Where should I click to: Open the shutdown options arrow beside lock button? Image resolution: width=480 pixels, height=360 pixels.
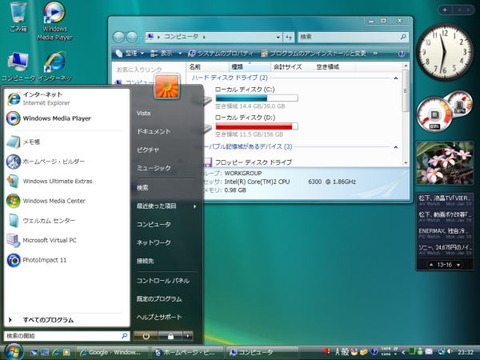click(x=188, y=336)
